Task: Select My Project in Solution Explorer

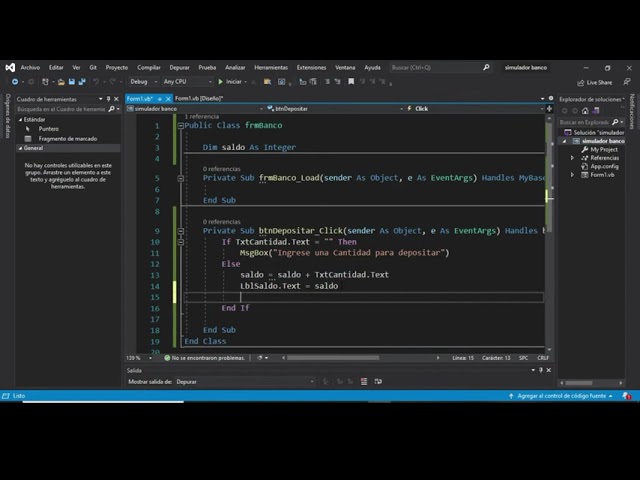Action: click(x=604, y=150)
